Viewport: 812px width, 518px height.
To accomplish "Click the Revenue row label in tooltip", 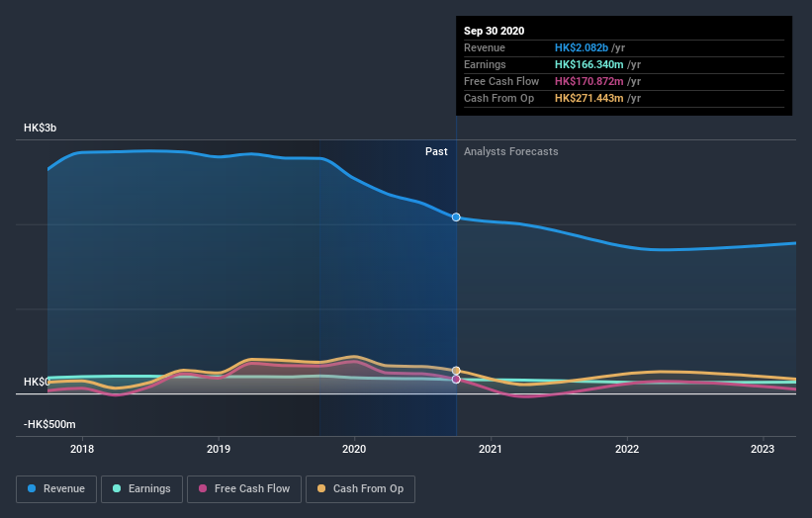I will pos(485,47).
